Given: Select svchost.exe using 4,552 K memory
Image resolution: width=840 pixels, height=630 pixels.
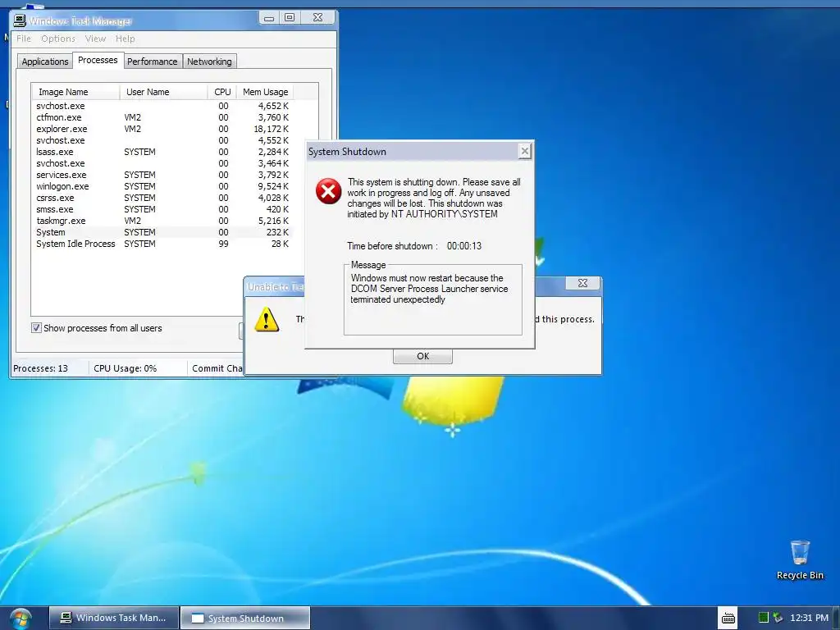Looking at the screenshot, I should [162, 140].
